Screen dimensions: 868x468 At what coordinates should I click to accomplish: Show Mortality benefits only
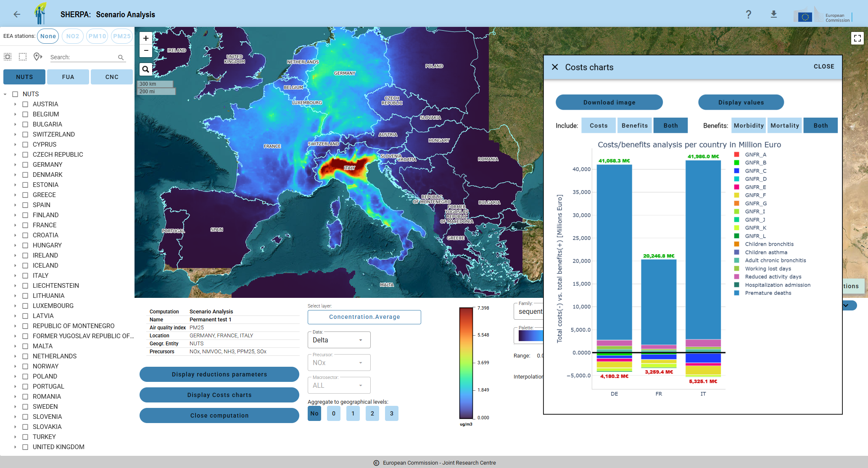[x=785, y=126]
